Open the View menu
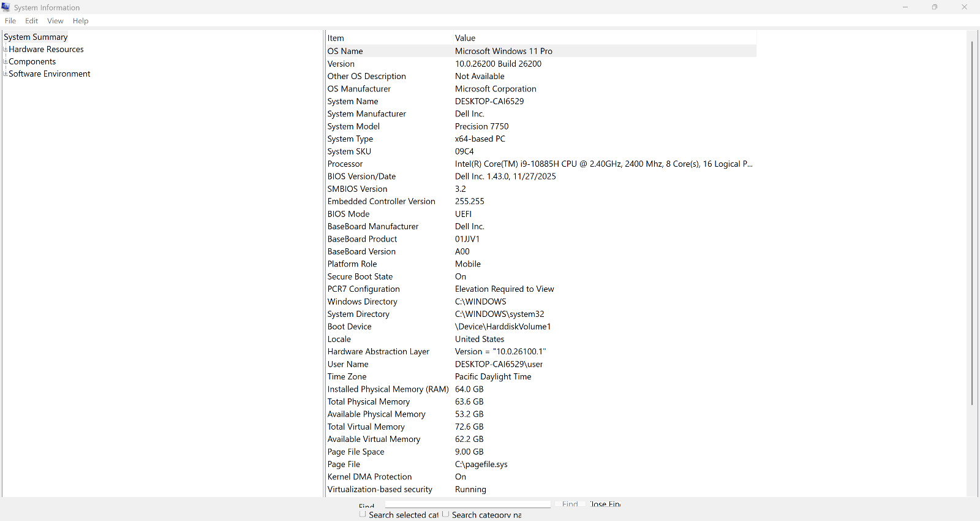Image resolution: width=980 pixels, height=521 pixels. pyautogui.click(x=55, y=21)
